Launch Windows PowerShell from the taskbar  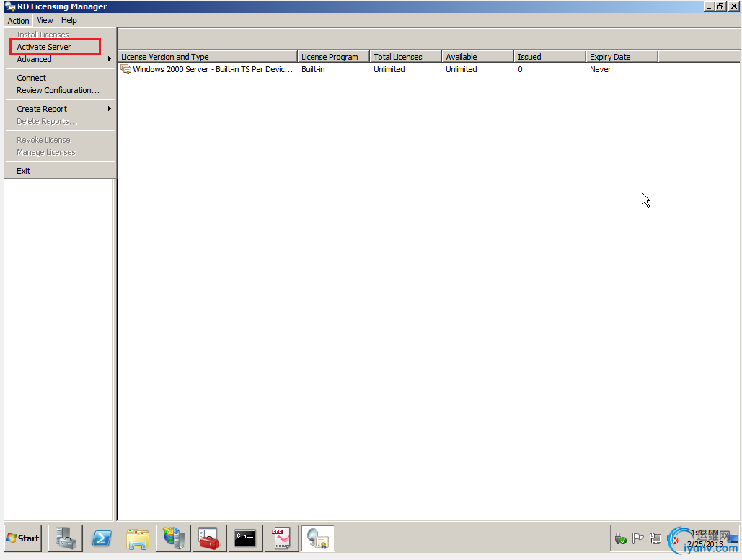tap(101, 538)
